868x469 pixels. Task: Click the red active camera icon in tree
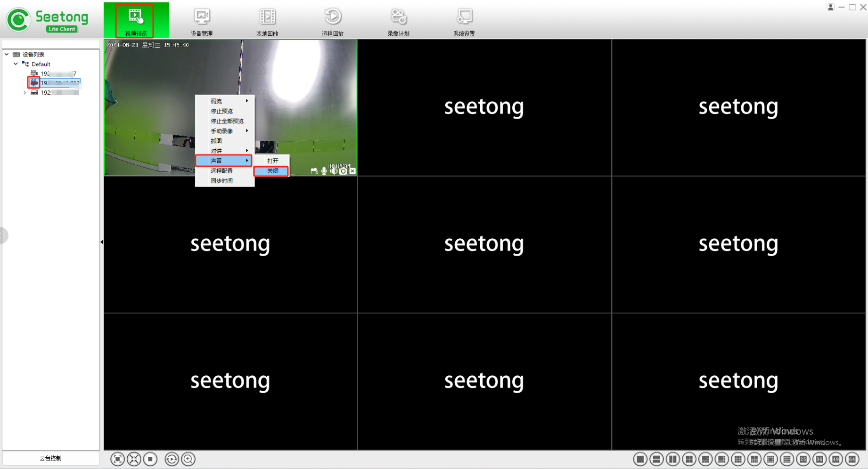pyautogui.click(x=34, y=83)
